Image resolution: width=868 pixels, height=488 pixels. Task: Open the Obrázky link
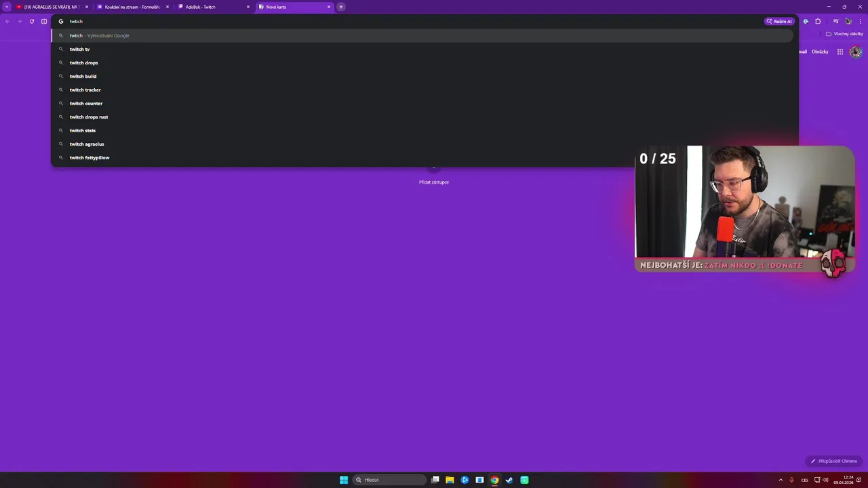tap(820, 52)
